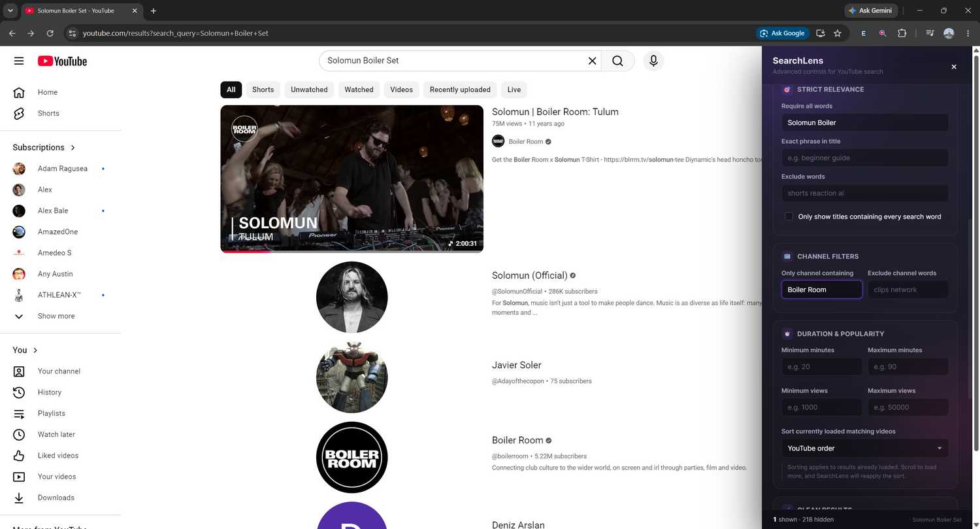This screenshot has width=980, height=529.
Task: View site information icon in address bar
Action: pos(73,33)
